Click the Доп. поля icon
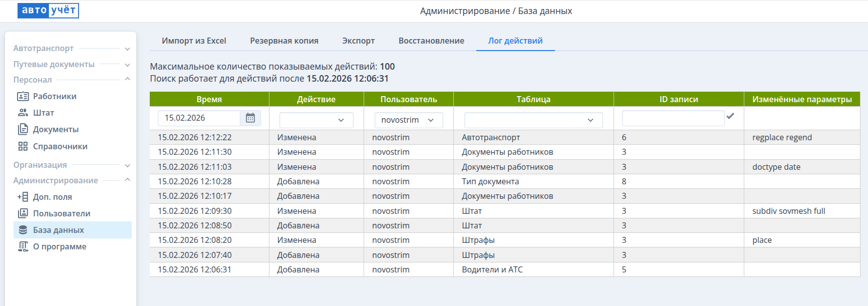Image resolution: width=868 pixels, height=306 pixels. (23, 197)
